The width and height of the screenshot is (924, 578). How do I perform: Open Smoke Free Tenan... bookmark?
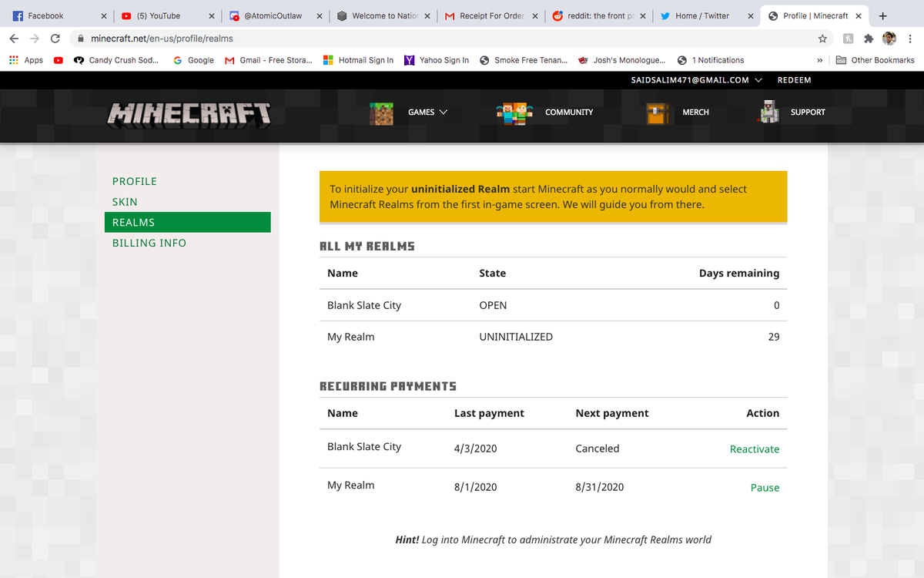point(523,60)
